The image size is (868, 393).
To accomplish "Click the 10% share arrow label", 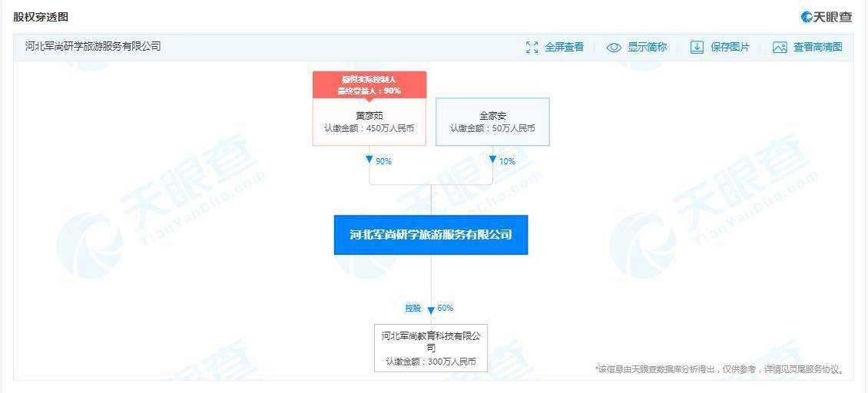I will (x=507, y=161).
